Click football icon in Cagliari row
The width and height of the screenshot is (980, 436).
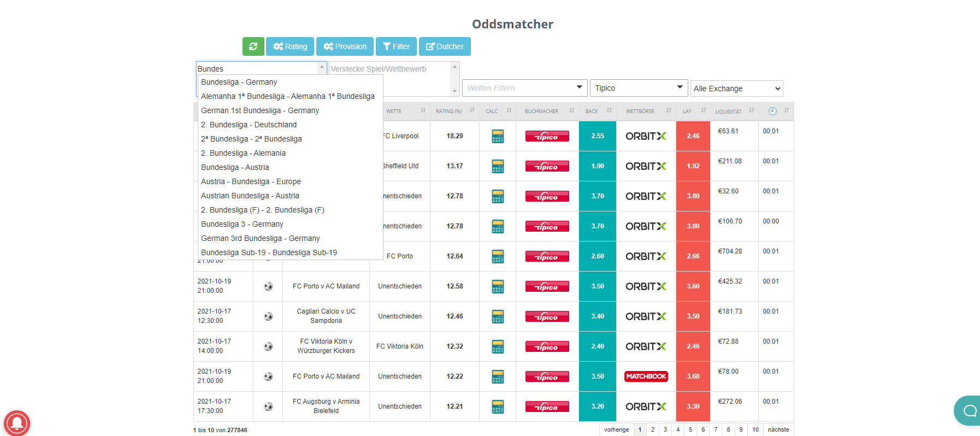click(x=268, y=316)
